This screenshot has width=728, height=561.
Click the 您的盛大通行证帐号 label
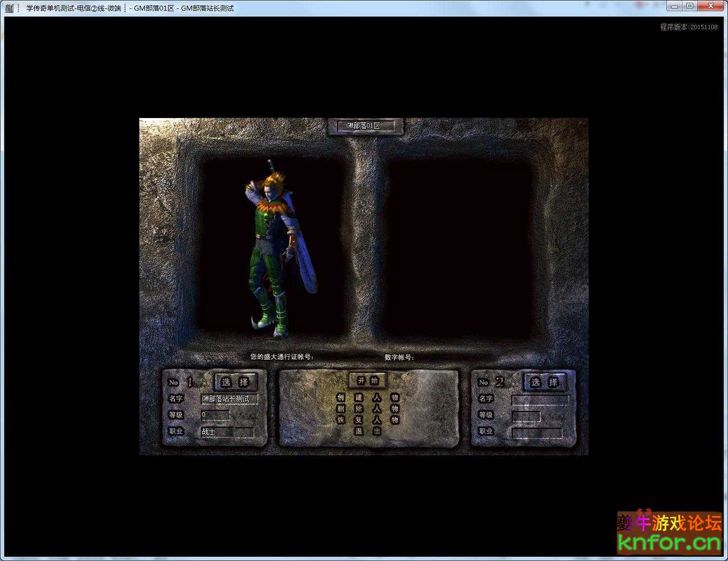(282, 357)
